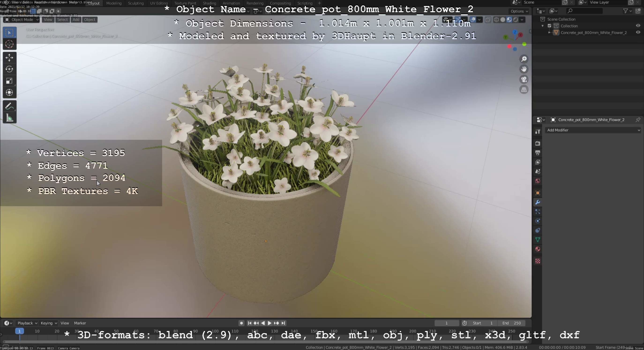Screen dimensions: 644x350
Task: Toggle auto keying record button
Action: pyautogui.click(x=241, y=323)
